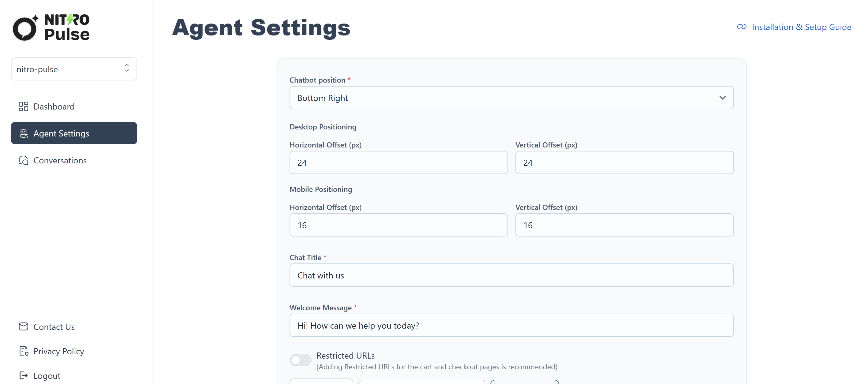868x384 pixels.
Task: Click the Desktop Horizontal Offset field
Action: 398,163
